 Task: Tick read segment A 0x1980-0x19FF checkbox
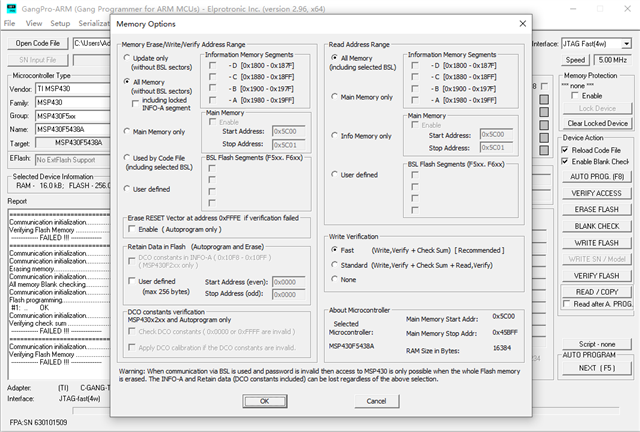click(415, 100)
